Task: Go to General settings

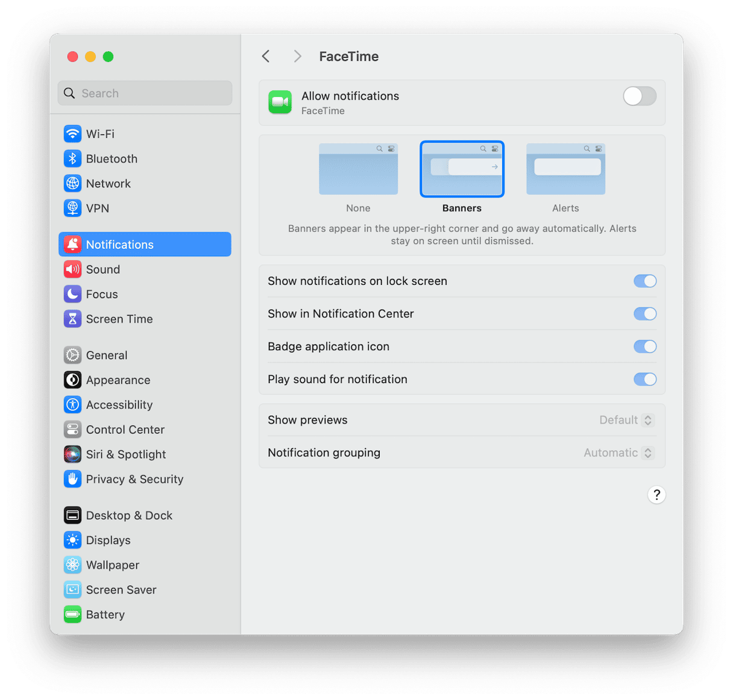Action: tap(145, 355)
